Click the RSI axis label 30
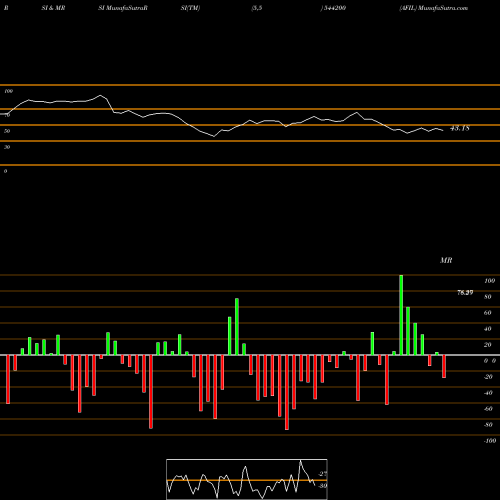Image resolution: width=500 pixels, height=500 pixels. (7, 147)
